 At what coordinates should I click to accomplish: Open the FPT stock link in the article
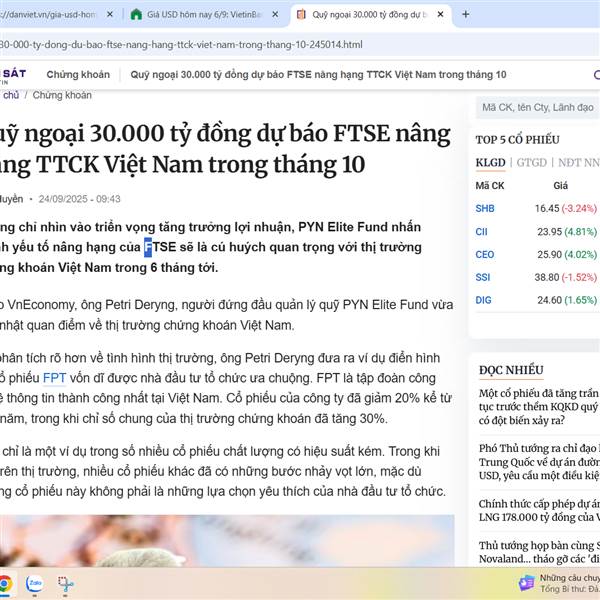(x=54, y=378)
